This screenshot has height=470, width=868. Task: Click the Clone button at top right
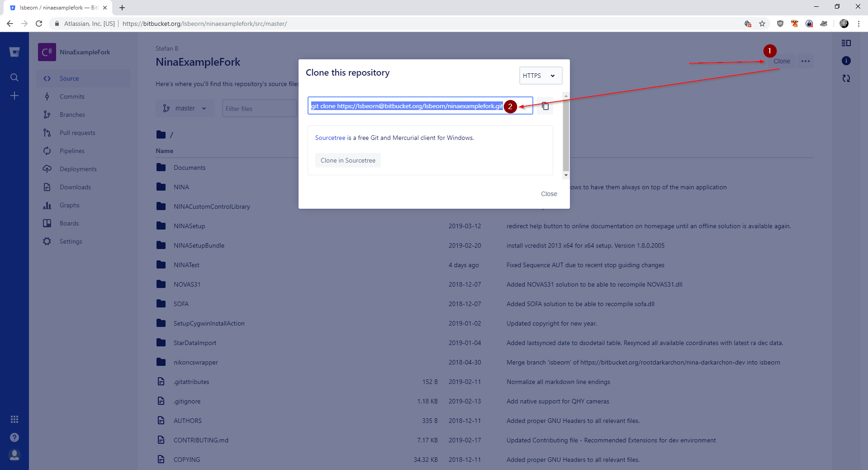click(x=782, y=61)
